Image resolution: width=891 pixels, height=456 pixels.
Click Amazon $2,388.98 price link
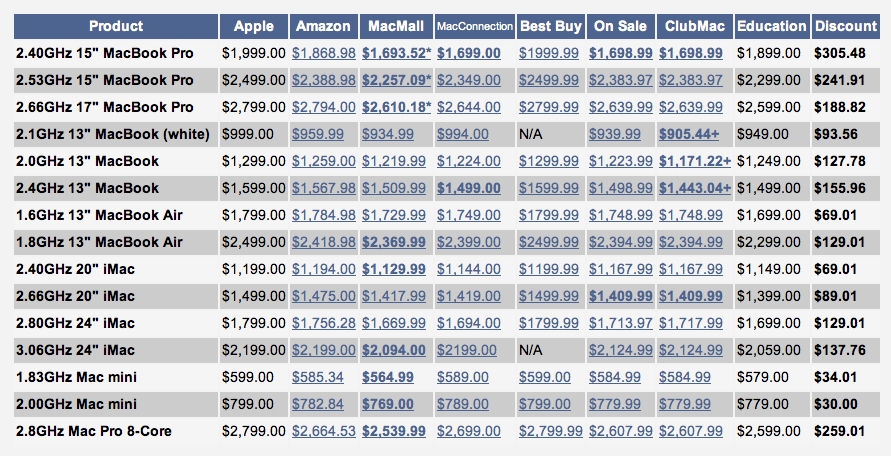324,80
